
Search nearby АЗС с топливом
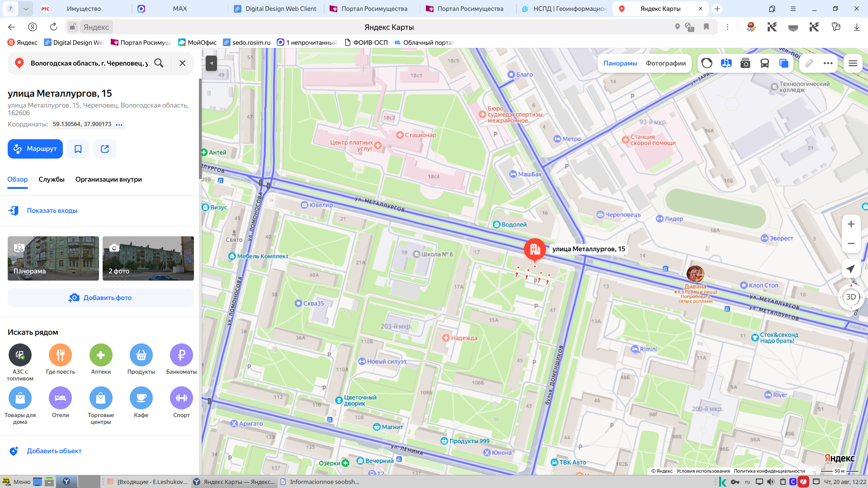coord(20,362)
